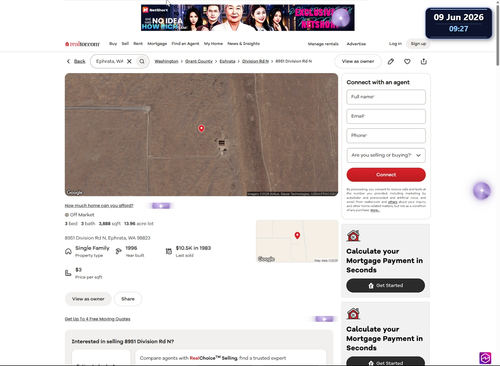Select the red map pin on satellite image

(201, 129)
